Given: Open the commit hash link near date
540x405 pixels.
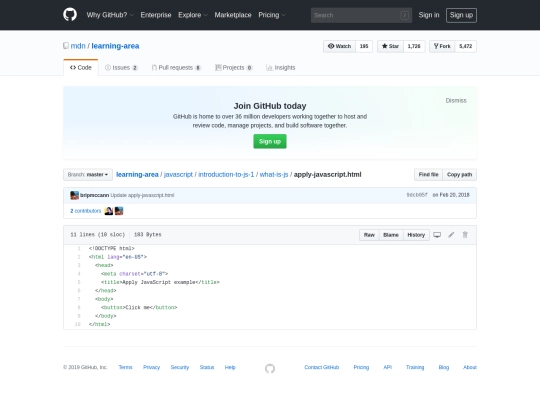Looking at the screenshot, I should coord(417,195).
